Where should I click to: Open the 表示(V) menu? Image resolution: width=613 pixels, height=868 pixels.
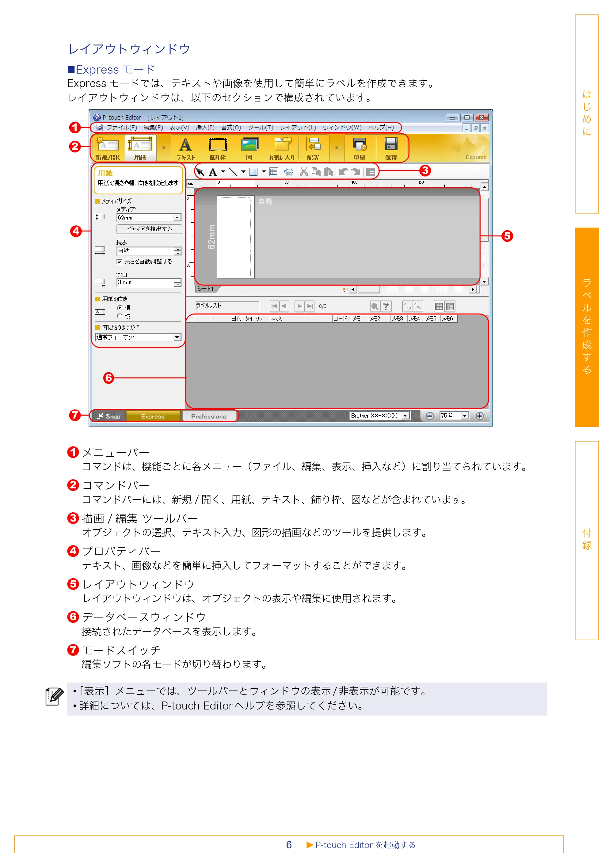point(179,128)
